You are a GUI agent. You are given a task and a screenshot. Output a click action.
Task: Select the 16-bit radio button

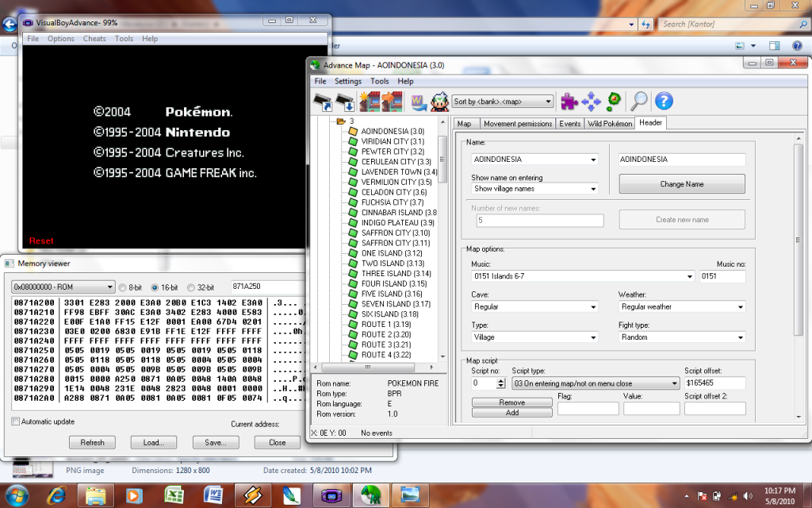(x=155, y=287)
